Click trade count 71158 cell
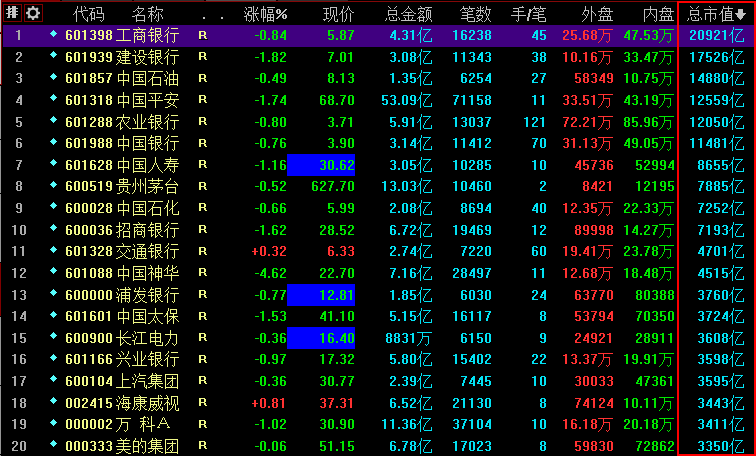Image resolution: width=756 pixels, height=456 pixels. click(x=472, y=100)
